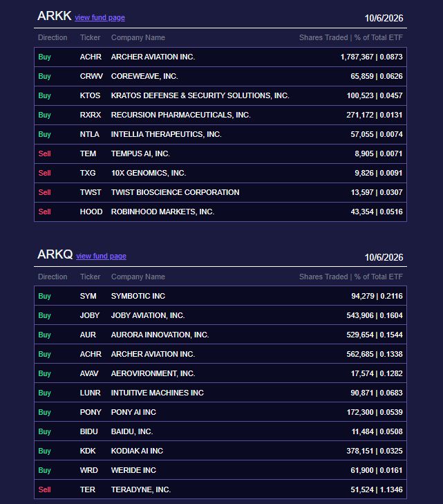The image size is (443, 504).
Task: Click the AVAV ticker
Action: 89,373
